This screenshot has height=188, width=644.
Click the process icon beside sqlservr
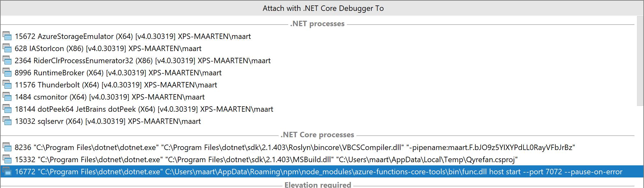7,121
